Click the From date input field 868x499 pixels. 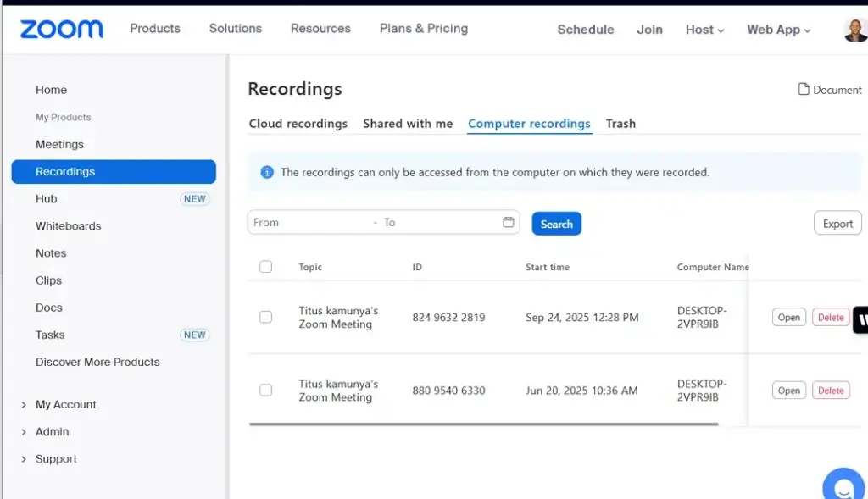coord(309,223)
